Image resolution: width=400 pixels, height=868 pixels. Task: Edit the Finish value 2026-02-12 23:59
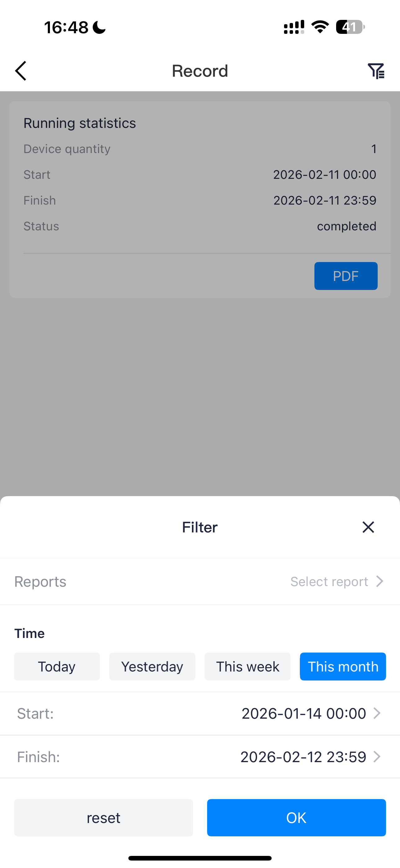303,757
